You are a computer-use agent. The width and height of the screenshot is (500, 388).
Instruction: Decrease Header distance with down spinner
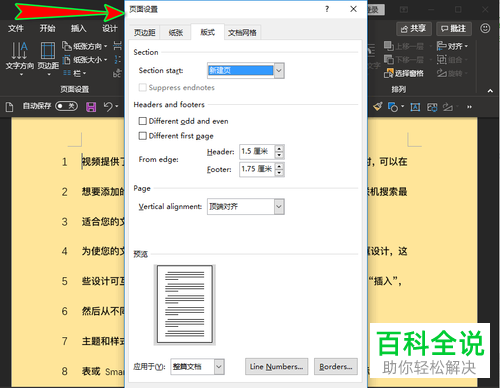pos(279,155)
